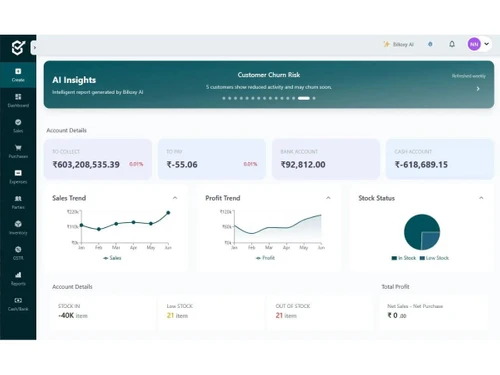Click the Stock In -40K item tile
500x375 pixels.
click(x=103, y=312)
